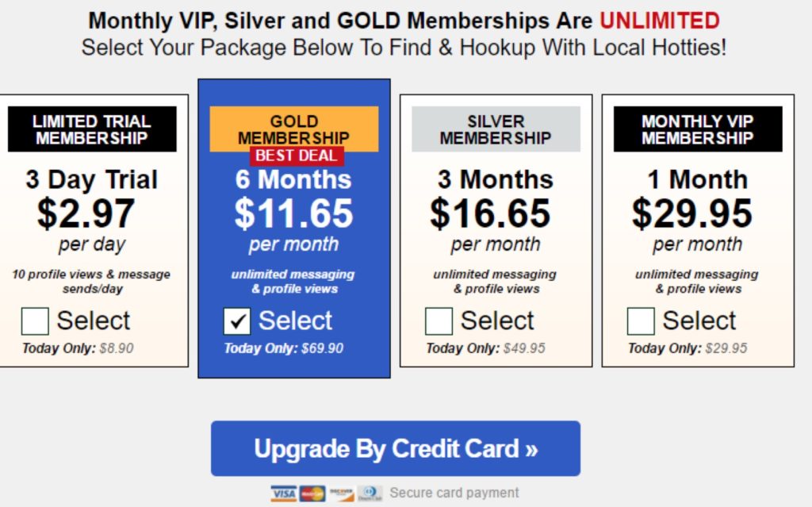Click the Gold Membership orange header
Viewport: 812px width, 507px height.
click(x=294, y=128)
